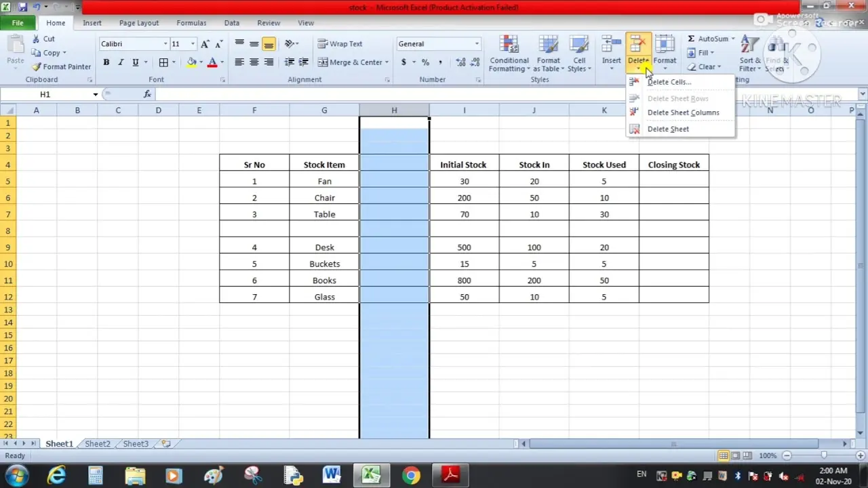Open the File tab
The width and height of the screenshot is (868, 488).
click(18, 23)
